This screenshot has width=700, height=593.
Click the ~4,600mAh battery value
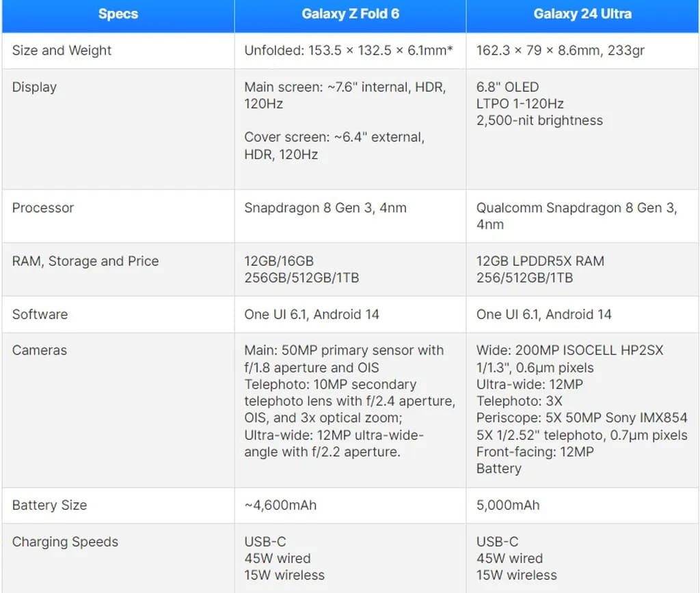click(280, 506)
